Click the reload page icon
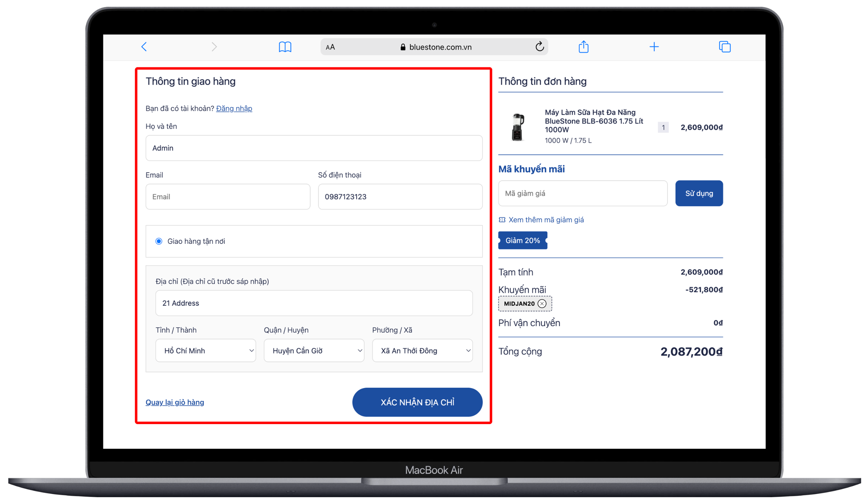 click(539, 47)
